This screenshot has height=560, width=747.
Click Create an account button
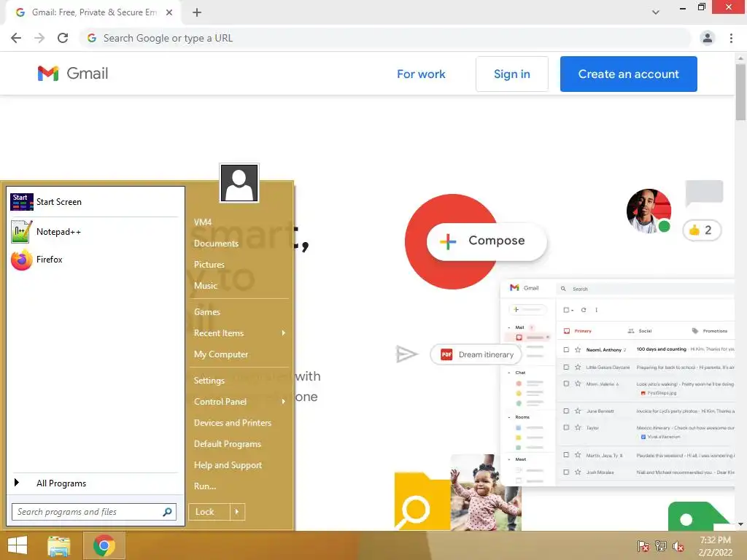(x=628, y=74)
